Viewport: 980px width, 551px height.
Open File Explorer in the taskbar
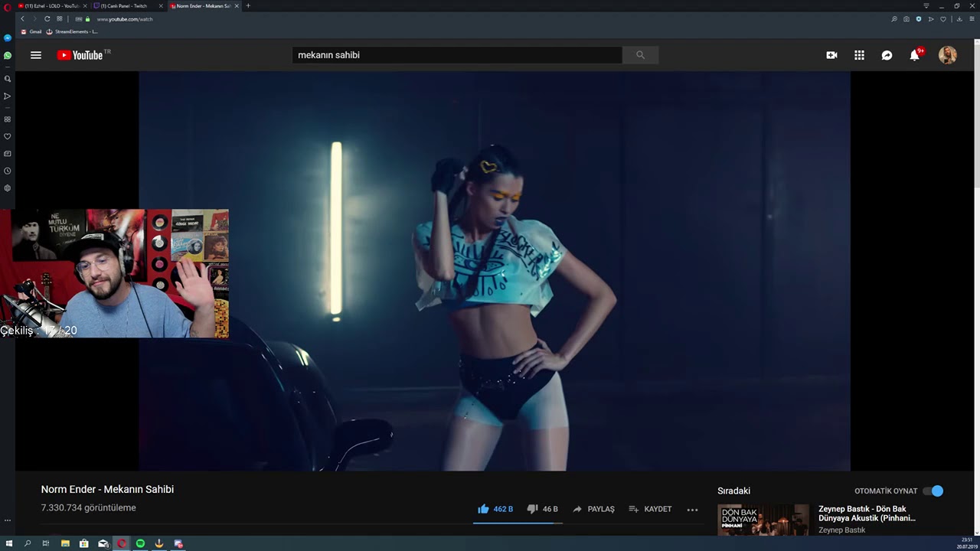[65, 543]
